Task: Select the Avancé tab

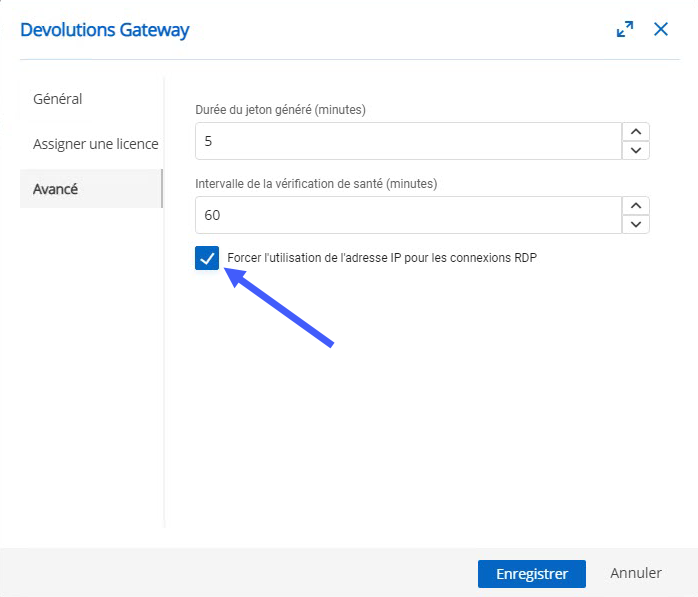Action: point(56,188)
